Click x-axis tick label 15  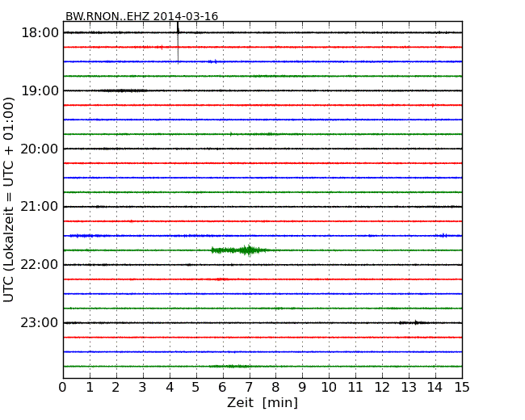(x=462, y=388)
